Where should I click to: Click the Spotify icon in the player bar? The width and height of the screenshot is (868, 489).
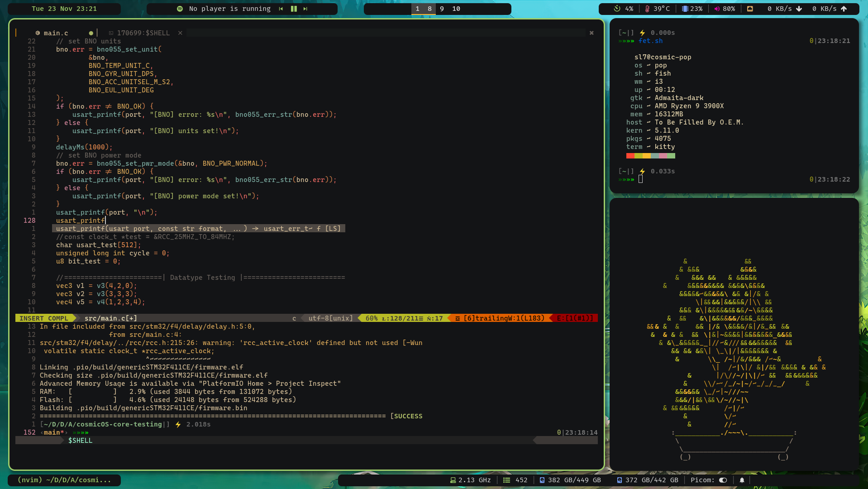[180, 9]
